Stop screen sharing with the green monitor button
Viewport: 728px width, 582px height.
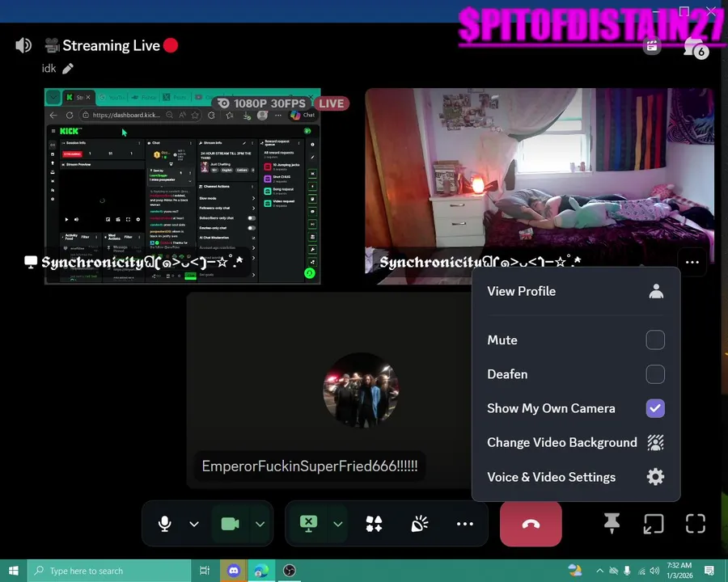coord(308,524)
